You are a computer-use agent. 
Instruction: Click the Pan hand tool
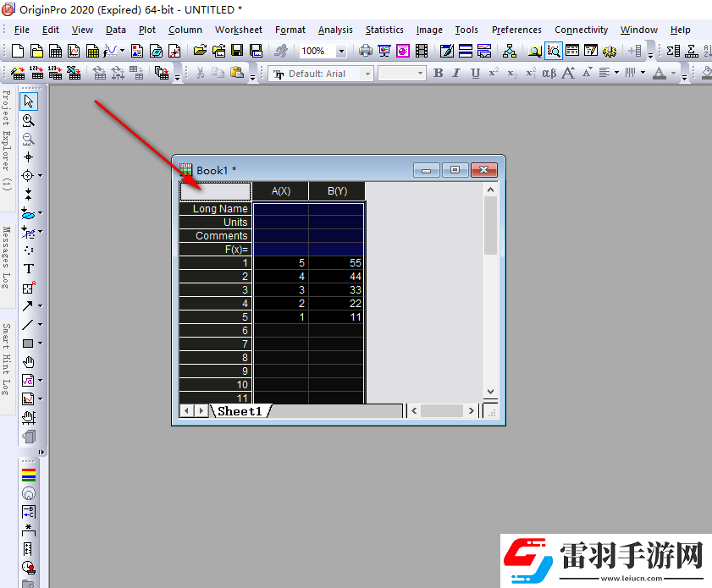(29, 362)
